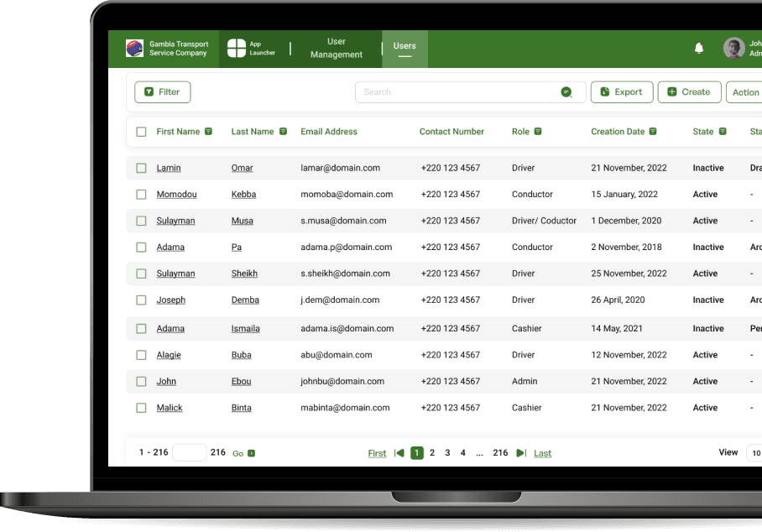The image size is (762, 532).
Task: Open the User Management tab
Action: coord(336,49)
